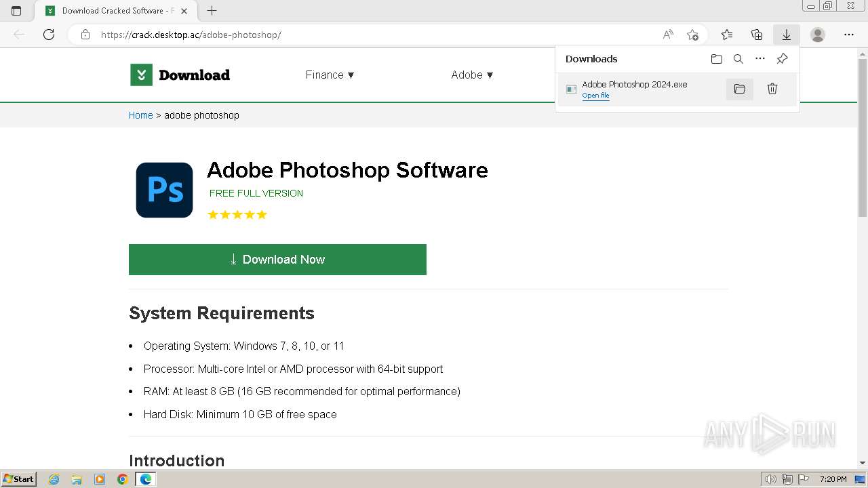
Task: Click the taskbar clock 7:20 PM
Action: pos(833,479)
